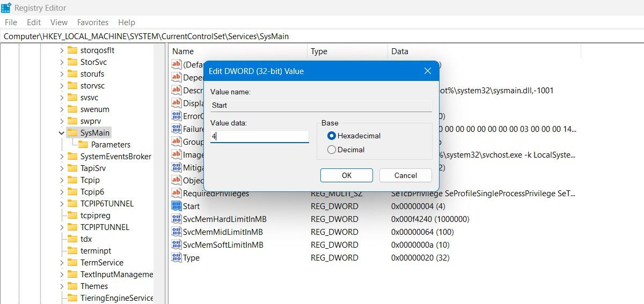Click the data 0x00000004 (4) of Start

418,206
